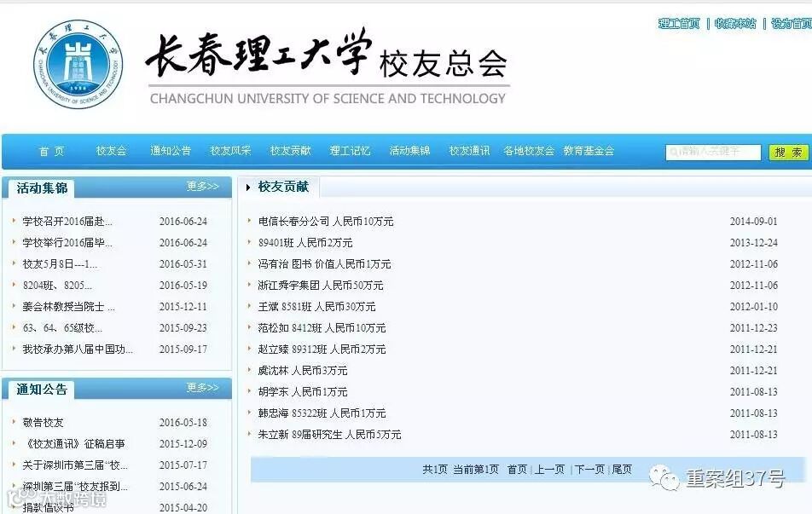Open 深圳第三届校友报到 notice
This screenshot has width=812, height=514.
[x=74, y=486]
